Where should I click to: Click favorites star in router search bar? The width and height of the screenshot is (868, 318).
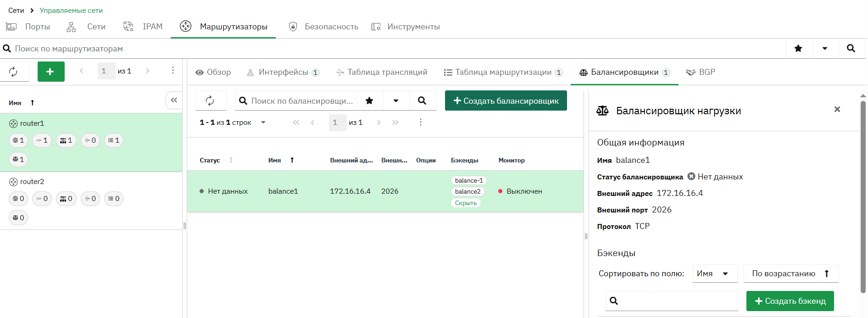[x=798, y=48]
